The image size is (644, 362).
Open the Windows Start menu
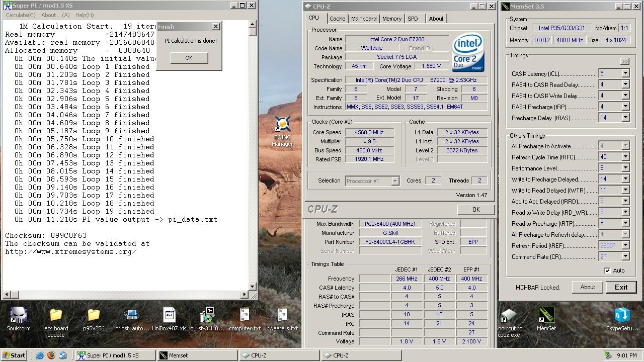pos(14,355)
